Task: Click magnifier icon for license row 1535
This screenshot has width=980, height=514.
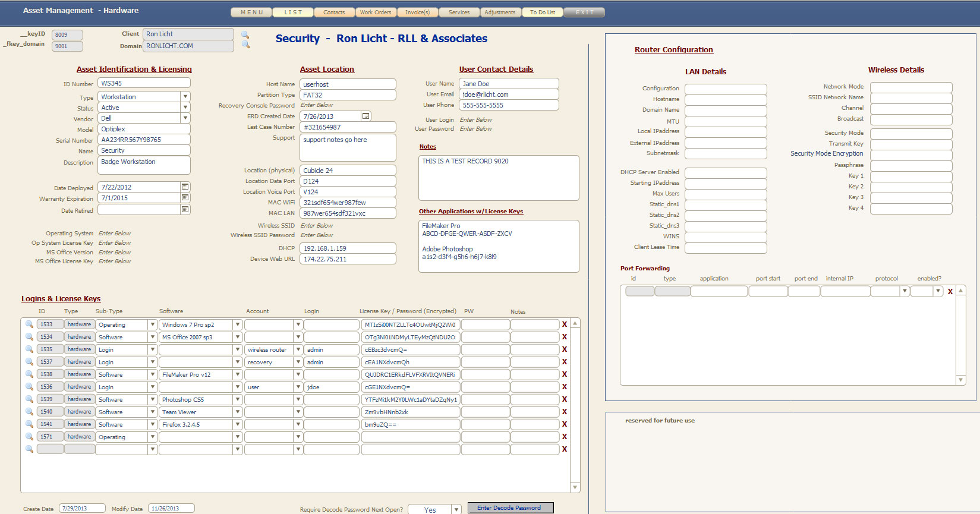Action: pos(29,349)
